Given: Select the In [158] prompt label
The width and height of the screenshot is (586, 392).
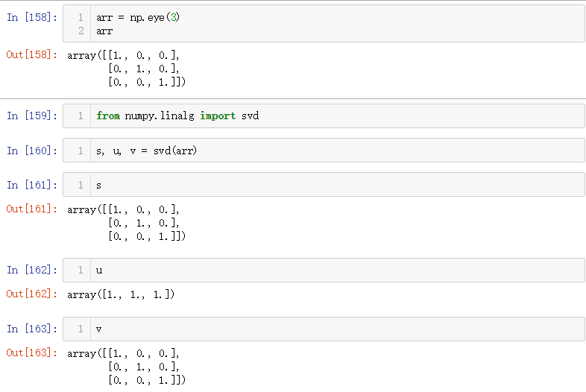Looking at the screenshot, I should point(32,17).
